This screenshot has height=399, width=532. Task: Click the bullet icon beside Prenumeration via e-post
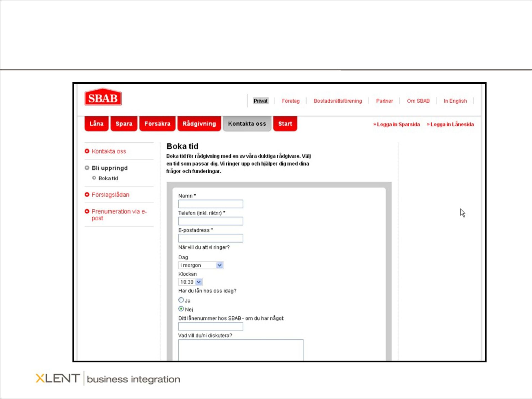pyautogui.click(x=87, y=211)
